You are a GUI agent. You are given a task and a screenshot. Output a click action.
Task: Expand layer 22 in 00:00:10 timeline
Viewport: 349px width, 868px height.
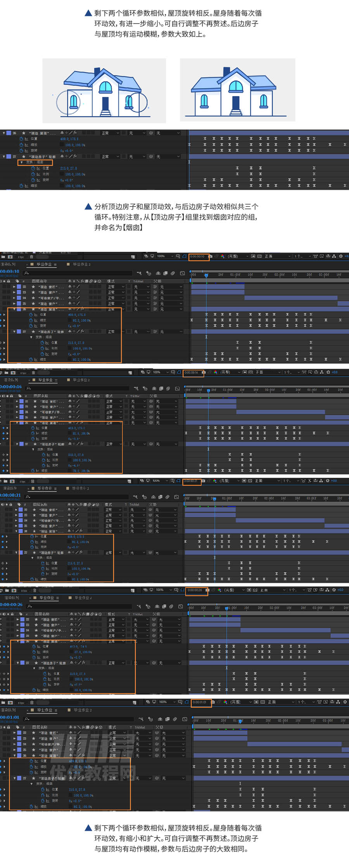pyautogui.click(x=14, y=287)
